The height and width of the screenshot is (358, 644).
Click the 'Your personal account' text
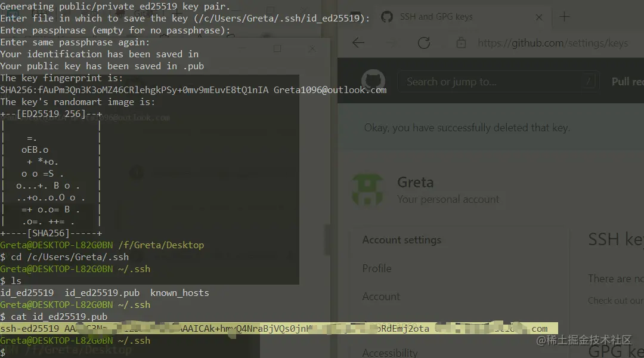coord(448,199)
